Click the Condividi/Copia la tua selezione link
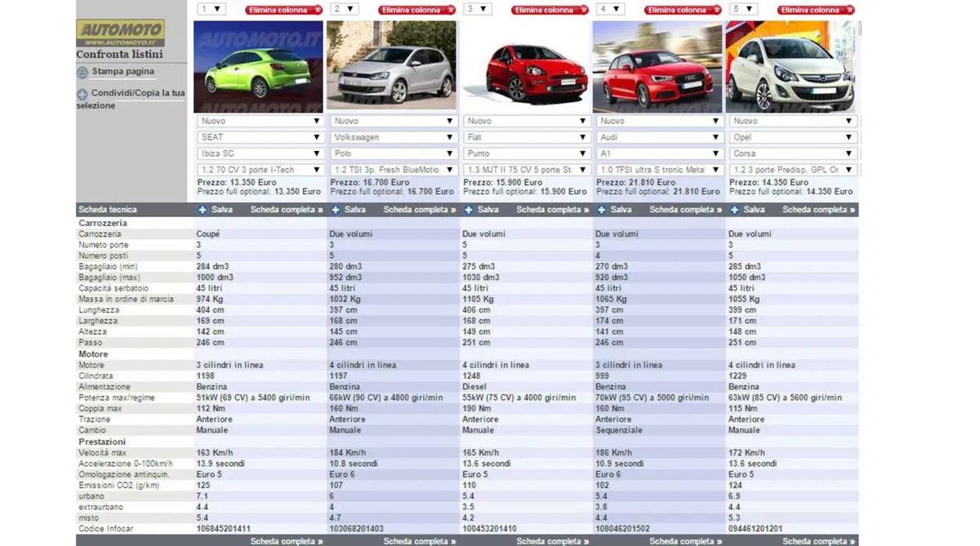 pos(131,100)
